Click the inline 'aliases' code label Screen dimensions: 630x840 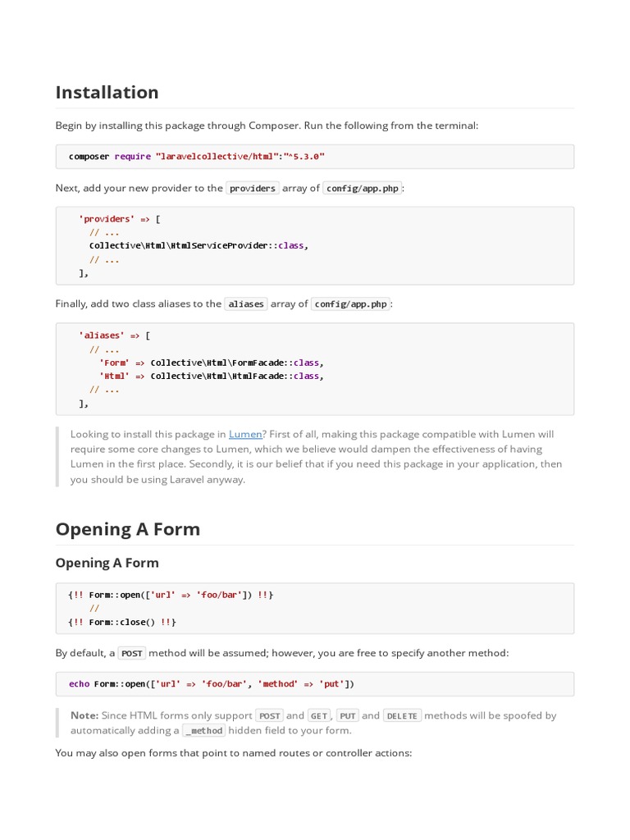pyautogui.click(x=246, y=304)
